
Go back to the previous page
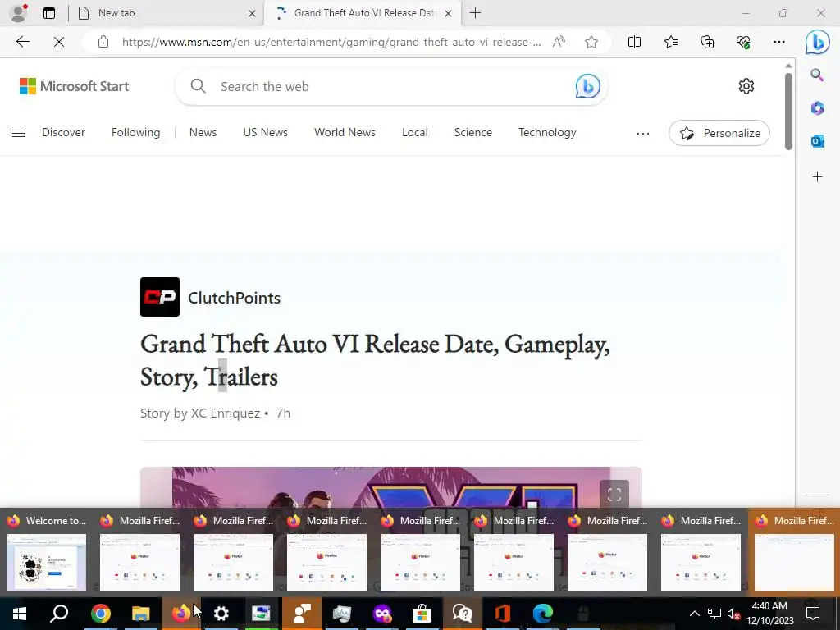tap(22, 42)
